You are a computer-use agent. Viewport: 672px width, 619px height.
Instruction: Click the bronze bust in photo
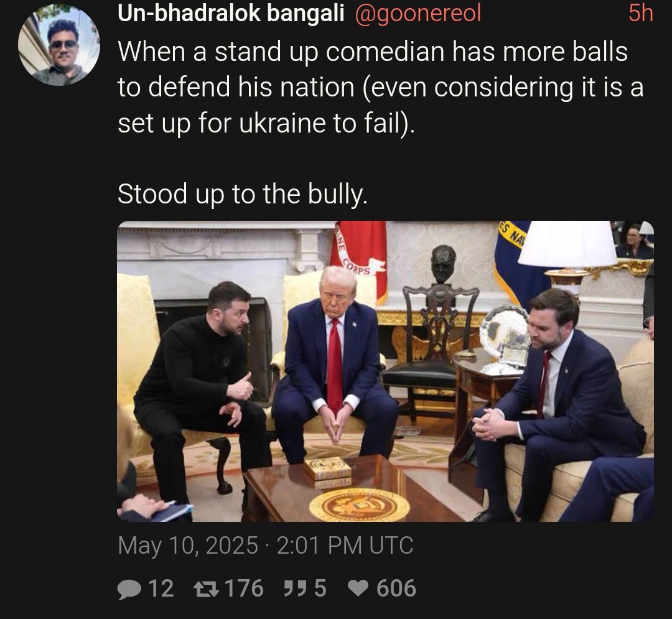pyautogui.click(x=443, y=264)
